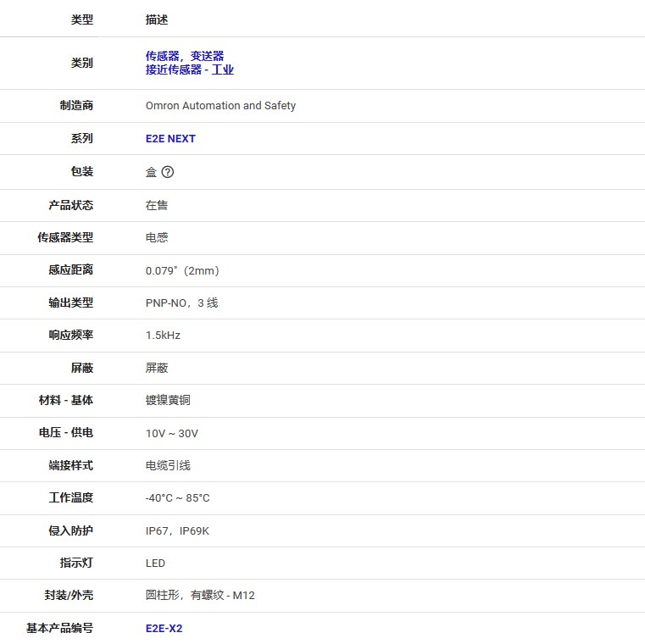Click the help icon next to 盒
The image size is (645, 644).
168,172
